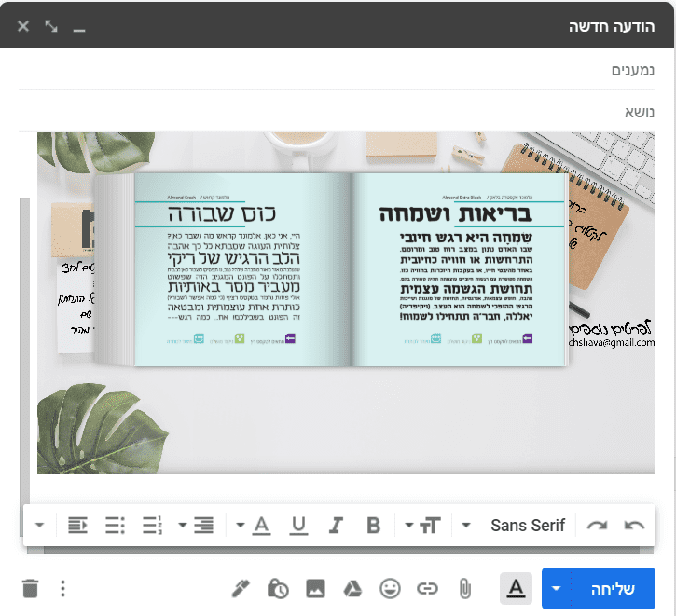
Task: Click the subject field (נושא)
Action: pos(338,112)
